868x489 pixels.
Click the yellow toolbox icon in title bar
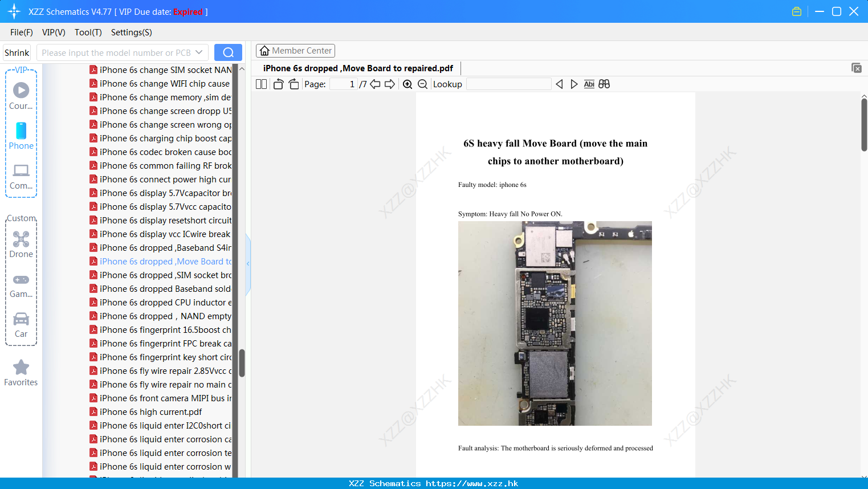(797, 11)
